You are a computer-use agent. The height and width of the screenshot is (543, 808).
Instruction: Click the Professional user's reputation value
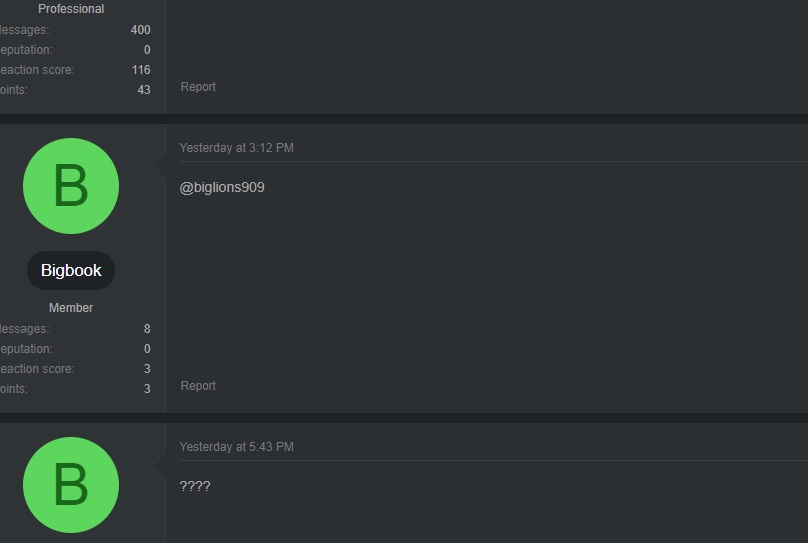coord(147,50)
